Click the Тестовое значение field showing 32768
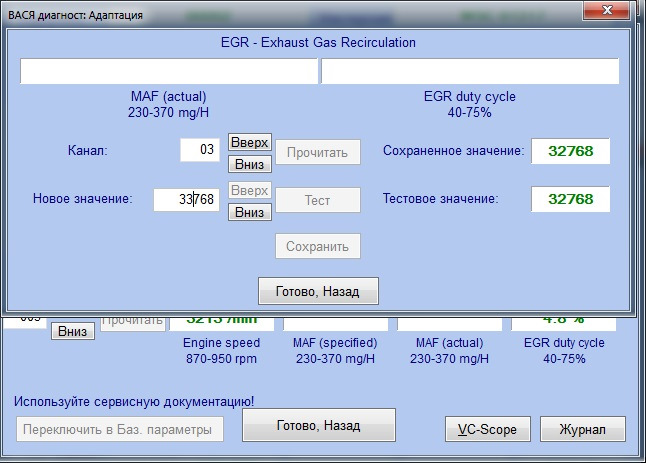Viewport: 646px width, 463px height. pyautogui.click(x=570, y=199)
